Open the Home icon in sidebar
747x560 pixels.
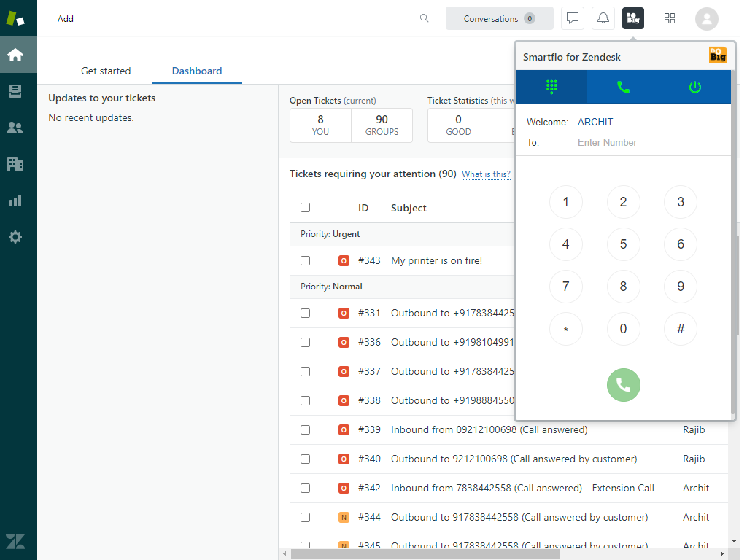(15, 55)
